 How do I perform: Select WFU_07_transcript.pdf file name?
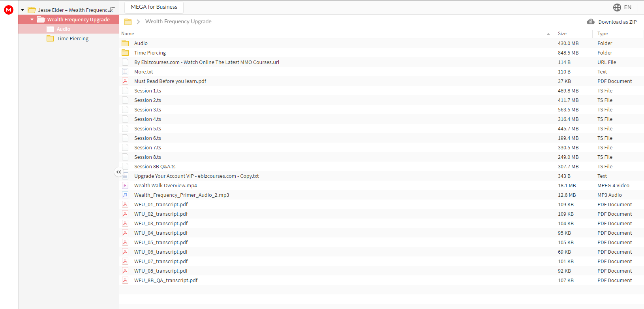[x=161, y=261]
